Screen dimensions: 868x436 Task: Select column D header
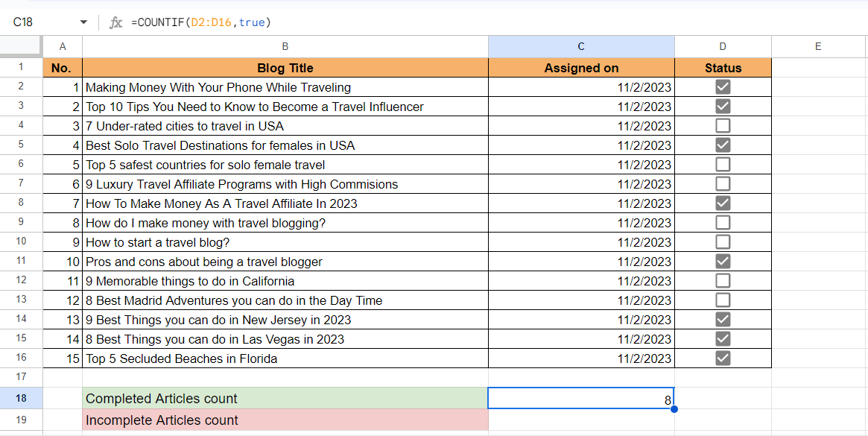pyautogui.click(x=722, y=46)
